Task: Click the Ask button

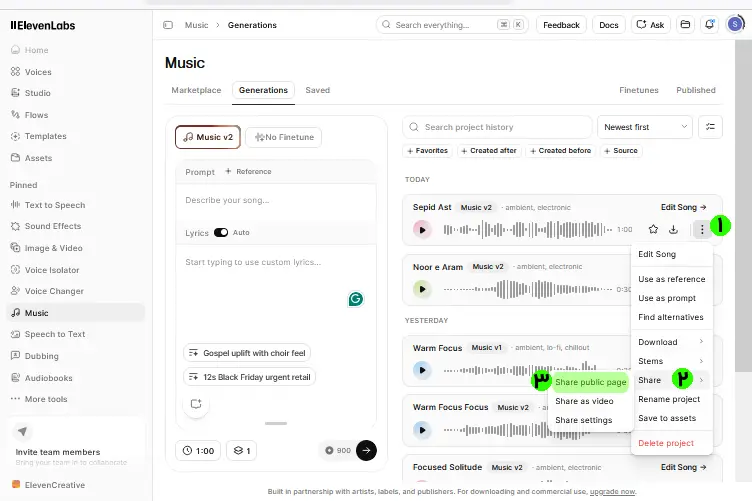Action: click(650, 25)
